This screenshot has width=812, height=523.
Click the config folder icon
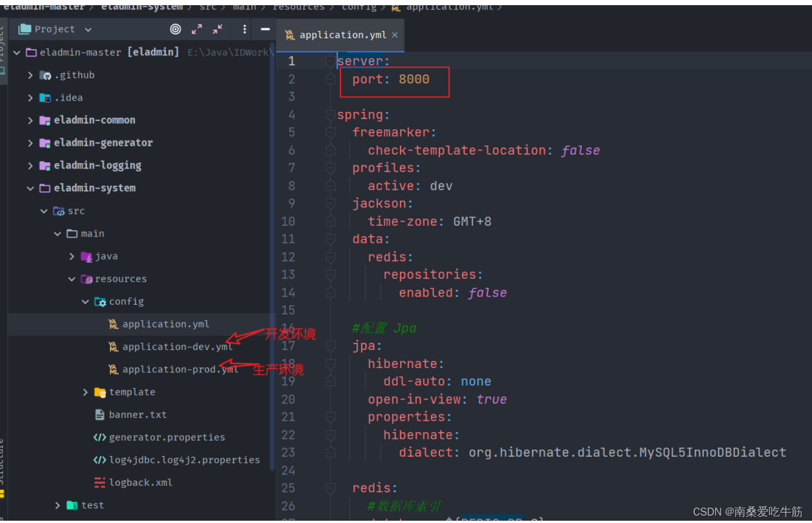[100, 302]
